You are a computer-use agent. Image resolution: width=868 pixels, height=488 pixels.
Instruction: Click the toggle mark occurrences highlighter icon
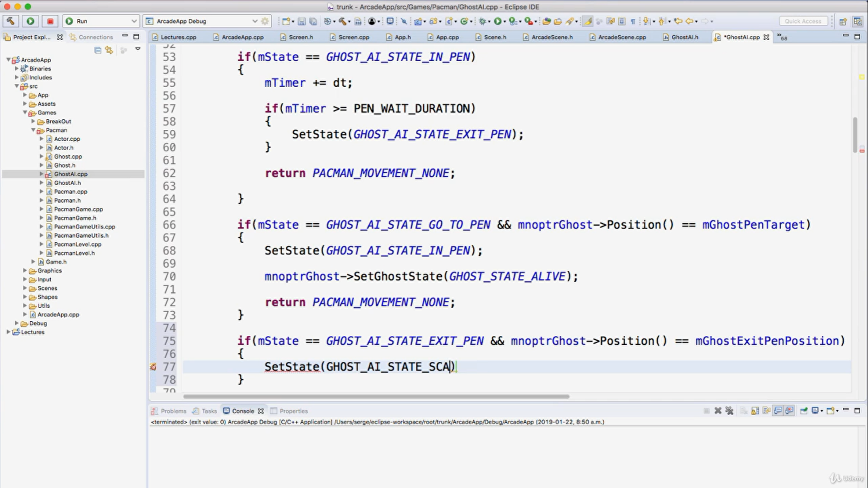pyautogui.click(x=588, y=21)
